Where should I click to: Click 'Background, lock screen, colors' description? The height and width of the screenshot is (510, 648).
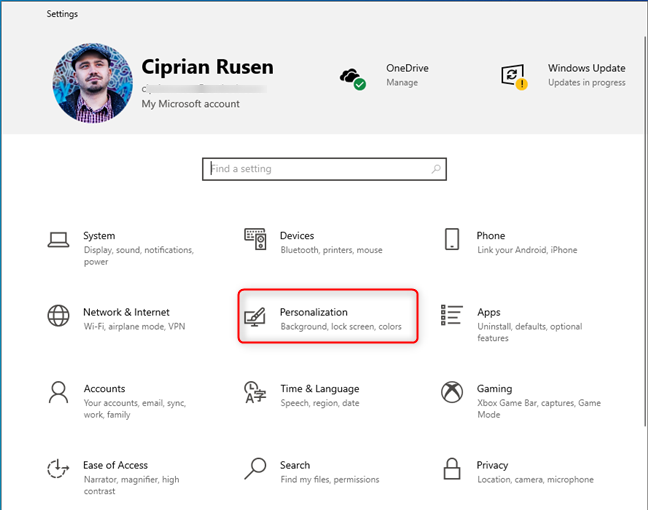341,326
